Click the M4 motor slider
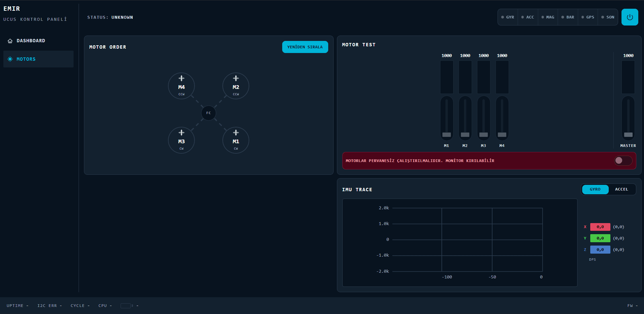This screenshot has height=314, width=644. [x=502, y=118]
